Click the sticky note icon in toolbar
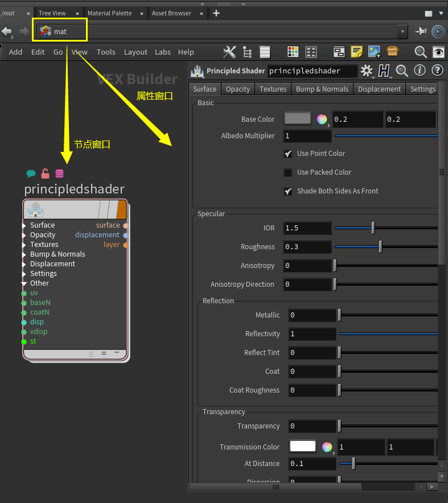 tap(356, 52)
